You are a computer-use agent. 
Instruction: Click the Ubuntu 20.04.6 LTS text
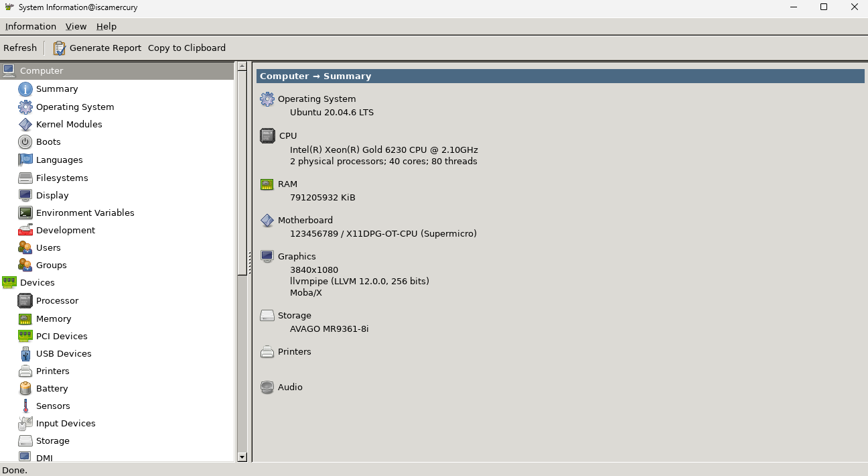(332, 112)
